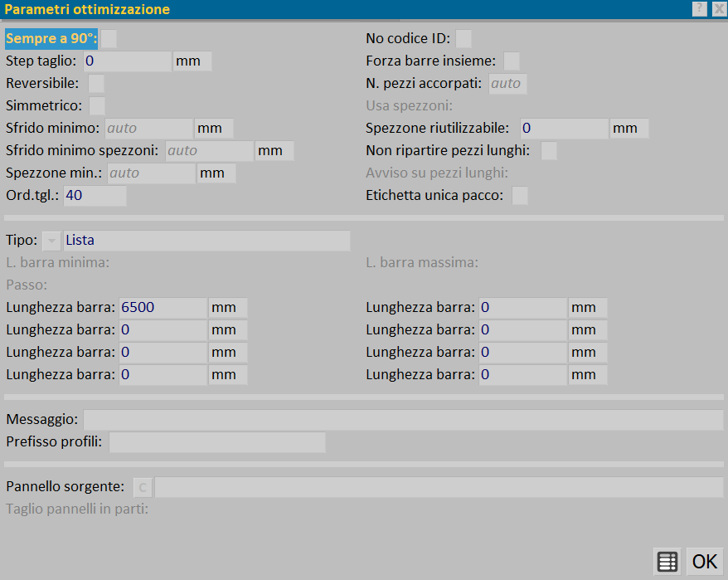Open the Spezzone riutilizzabile mm unit selector
This screenshot has width=728, height=580.
[x=629, y=129]
